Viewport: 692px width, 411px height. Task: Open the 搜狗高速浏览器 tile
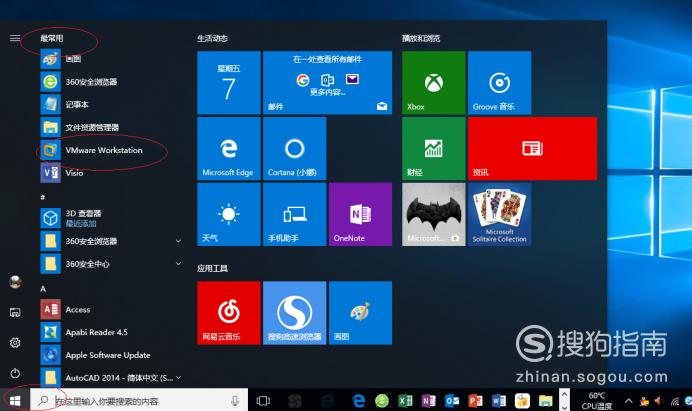[294, 313]
